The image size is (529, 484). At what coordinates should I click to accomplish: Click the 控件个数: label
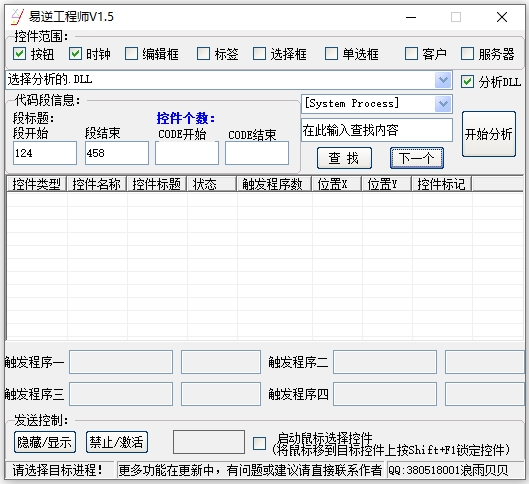[x=186, y=118]
